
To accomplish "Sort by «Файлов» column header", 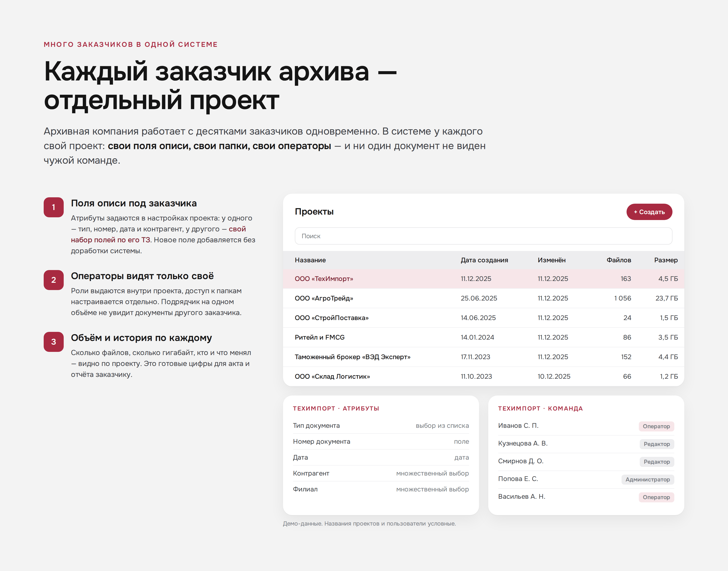I will (x=619, y=260).
